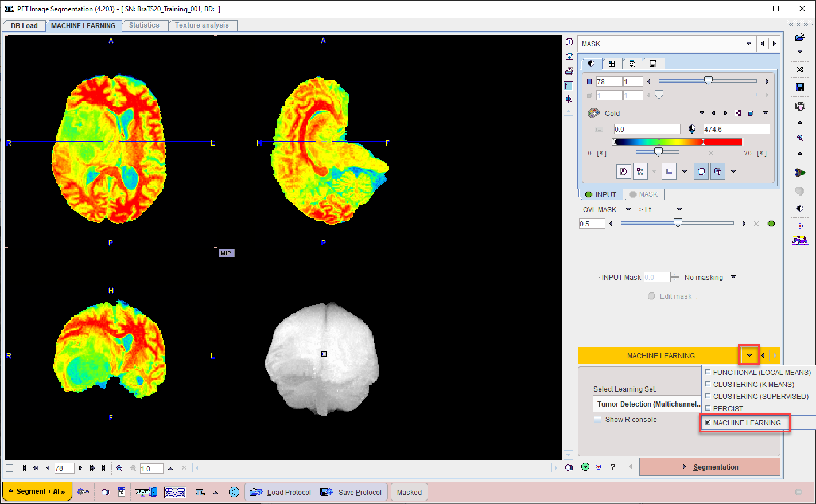Check CLUSTERING (SUPERVISED) method

pyautogui.click(x=708, y=396)
